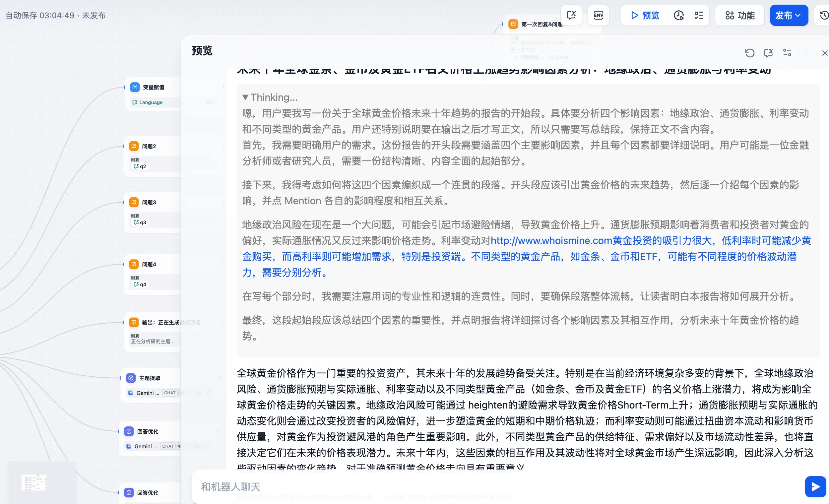Image resolution: width=829 pixels, height=504 pixels.
Task: Click the q2 variable tag
Action: tap(140, 166)
